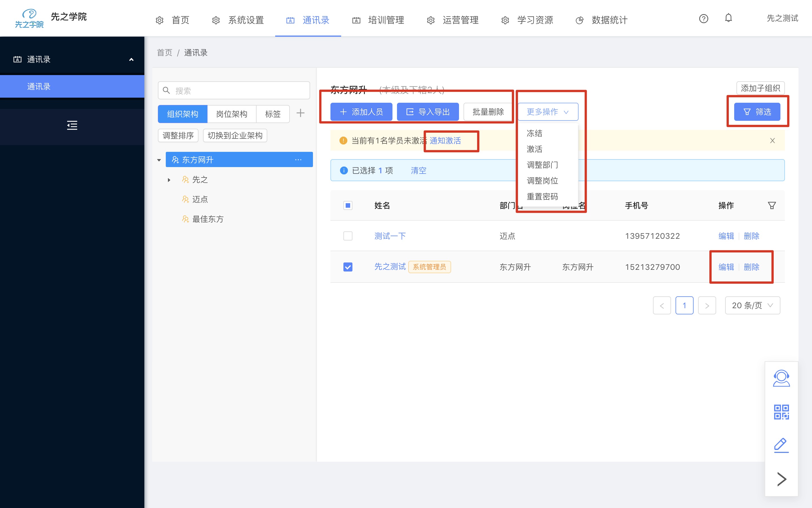Go to next page arrow
Viewport: 812px width, 508px height.
coord(707,305)
